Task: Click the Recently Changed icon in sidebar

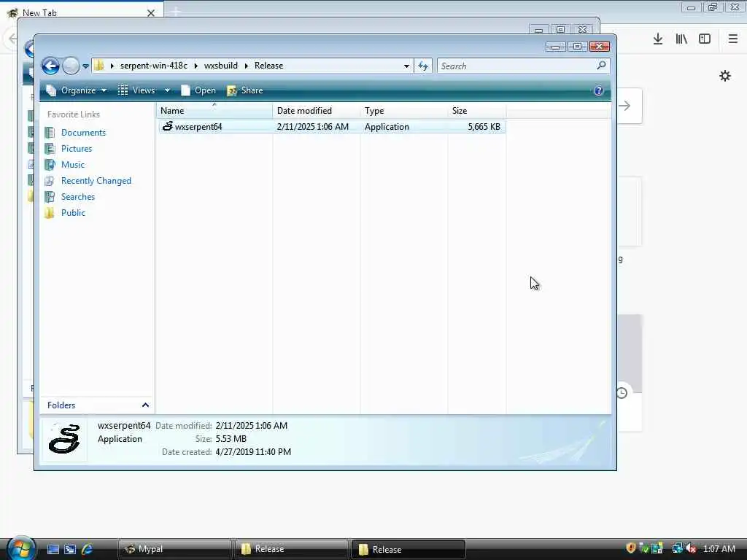Action: click(x=50, y=181)
